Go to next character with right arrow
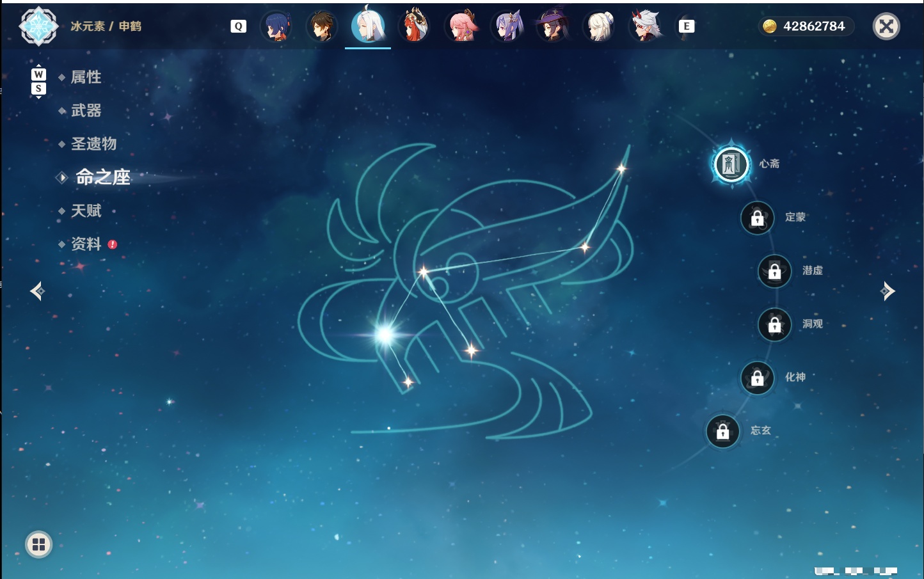This screenshot has height=579, width=924. pos(888,291)
